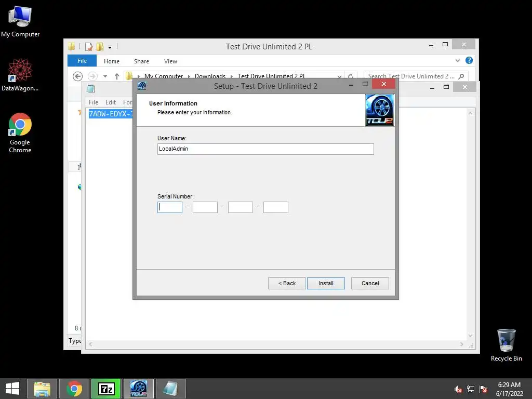This screenshot has height=399, width=532.
Task: Click Properties icon in quick access toolbar
Action: tap(89, 46)
